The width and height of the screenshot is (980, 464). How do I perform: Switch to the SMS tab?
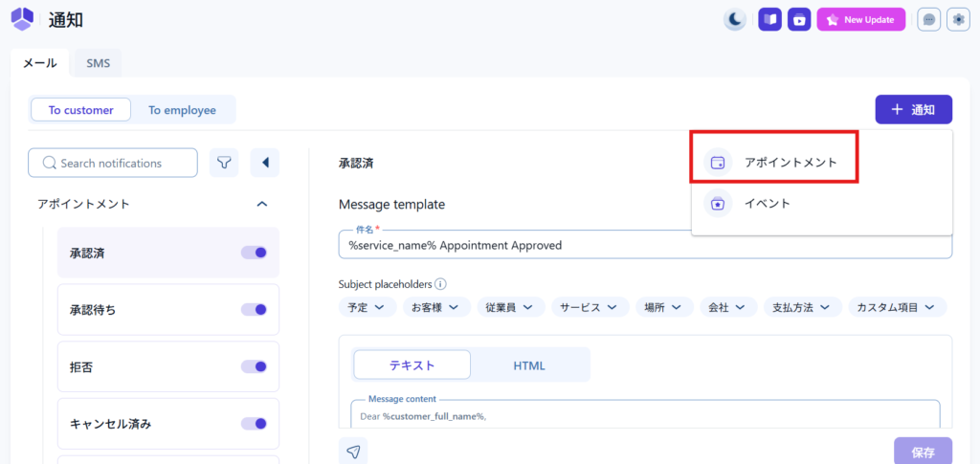(x=98, y=64)
